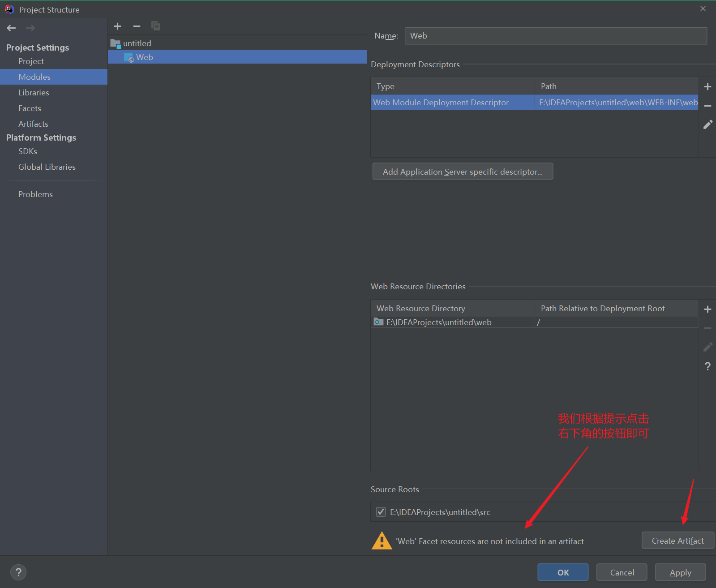Go forward with the right arrow icon
716x588 pixels.
coord(30,28)
